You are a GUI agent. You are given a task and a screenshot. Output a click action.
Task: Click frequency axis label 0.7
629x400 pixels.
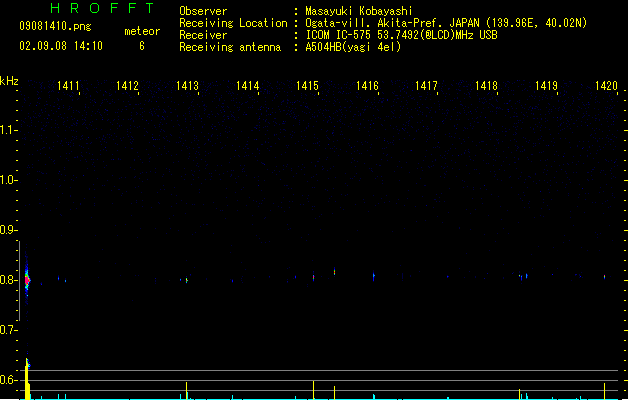pos(8,330)
